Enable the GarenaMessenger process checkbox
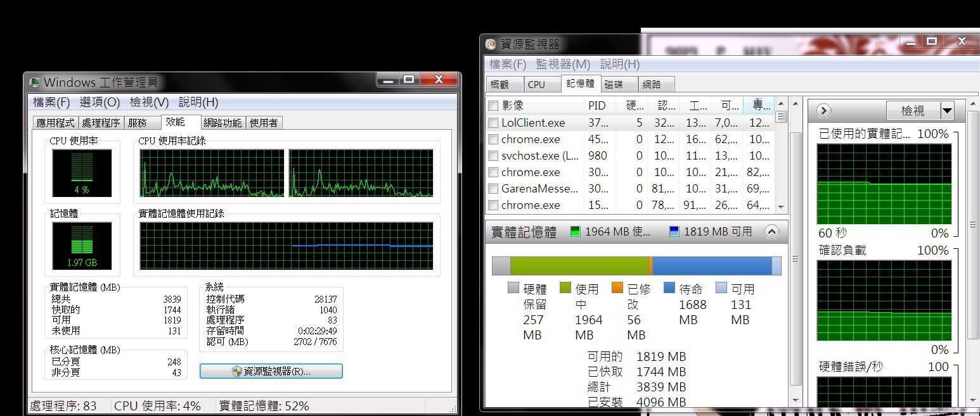This screenshot has width=980, height=416. click(x=493, y=189)
